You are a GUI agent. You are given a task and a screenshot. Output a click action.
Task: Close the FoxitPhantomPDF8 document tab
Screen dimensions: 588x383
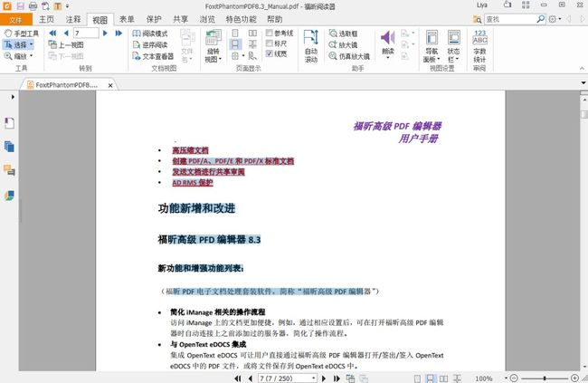pos(110,86)
